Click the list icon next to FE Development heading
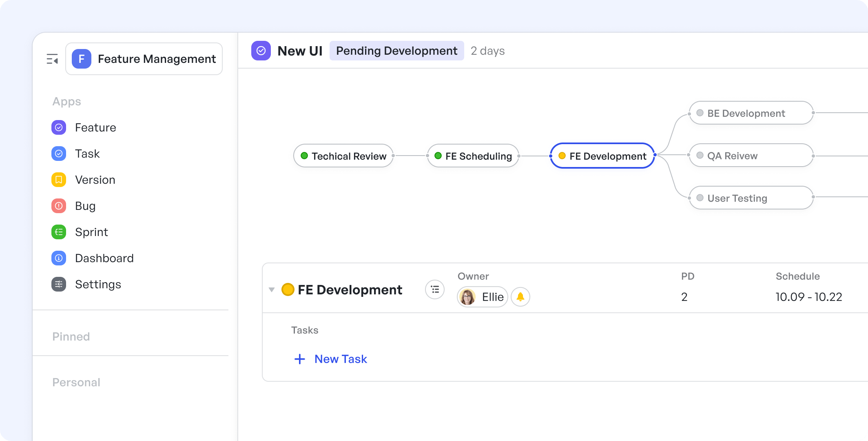The height and width of the screenshot is (441, 868). pyautogui.click(x=435, y=290)
